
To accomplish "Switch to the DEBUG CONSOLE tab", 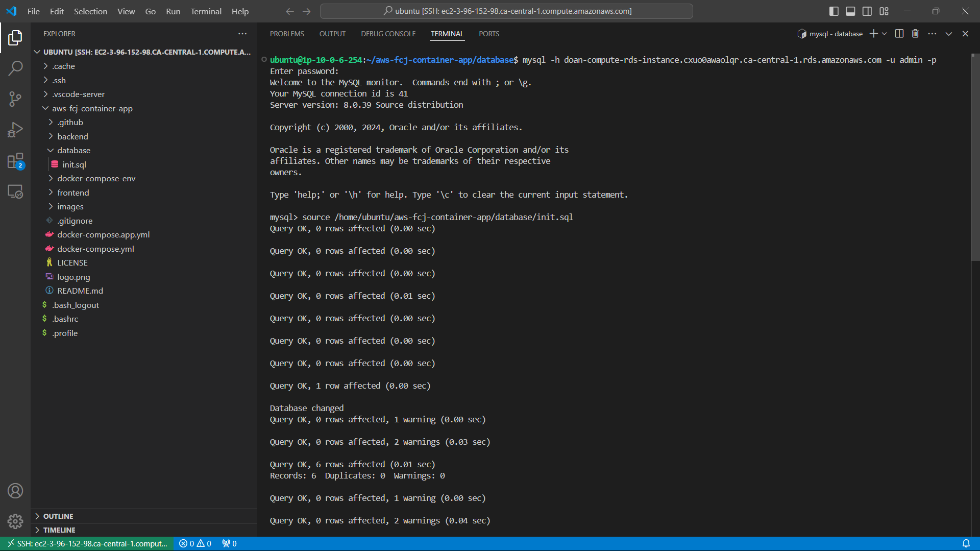I will [388, 34].
